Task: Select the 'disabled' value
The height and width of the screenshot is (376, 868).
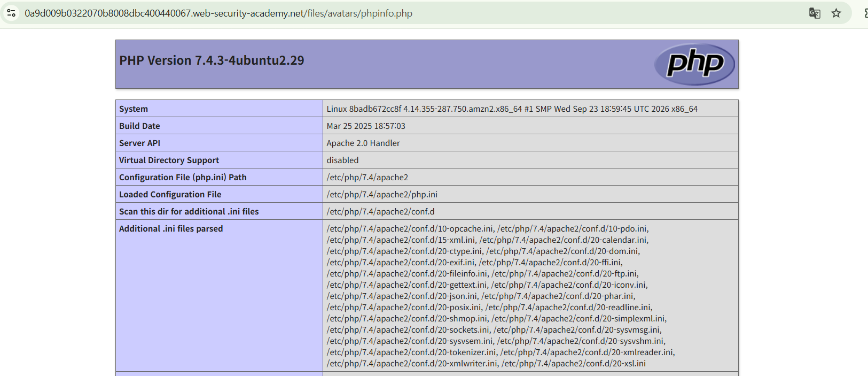Action: pyautogui.click(x=342, y=160)
